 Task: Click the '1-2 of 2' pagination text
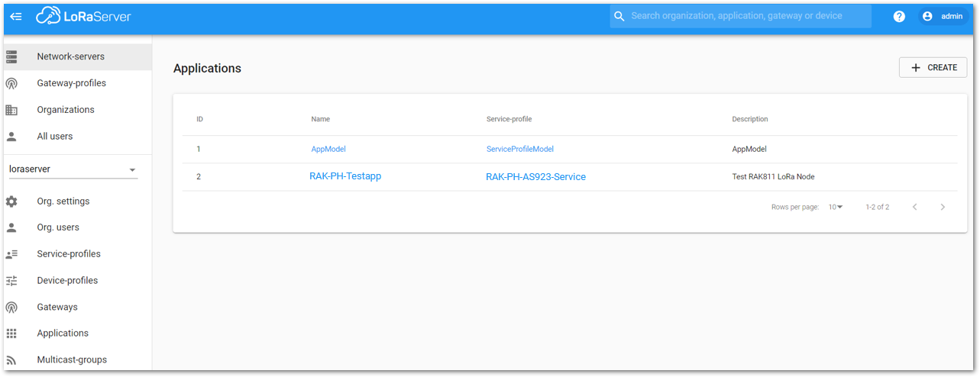[x=878, y=207]
